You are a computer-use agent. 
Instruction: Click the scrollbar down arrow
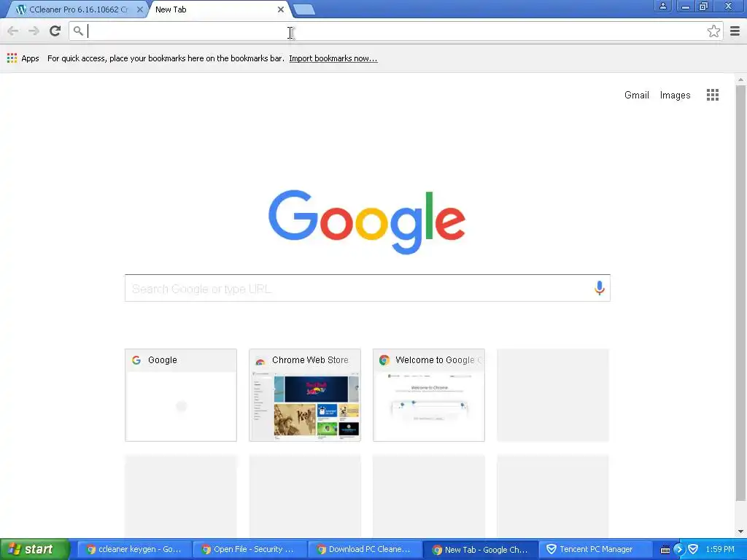click(x=740, y=532)
